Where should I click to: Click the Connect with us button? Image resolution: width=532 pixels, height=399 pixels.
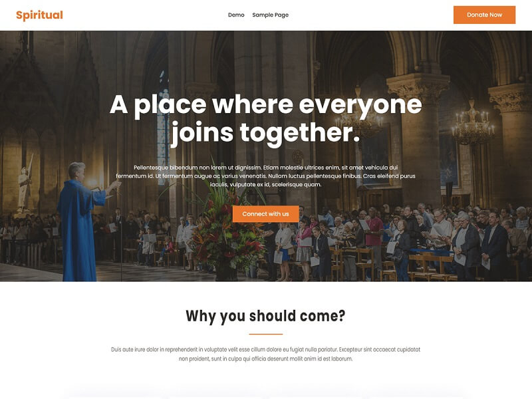click(265, 213)
